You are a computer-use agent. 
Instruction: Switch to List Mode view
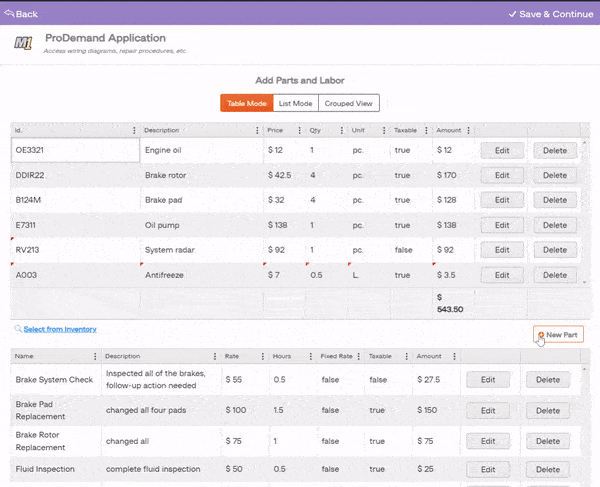(295, 103)
